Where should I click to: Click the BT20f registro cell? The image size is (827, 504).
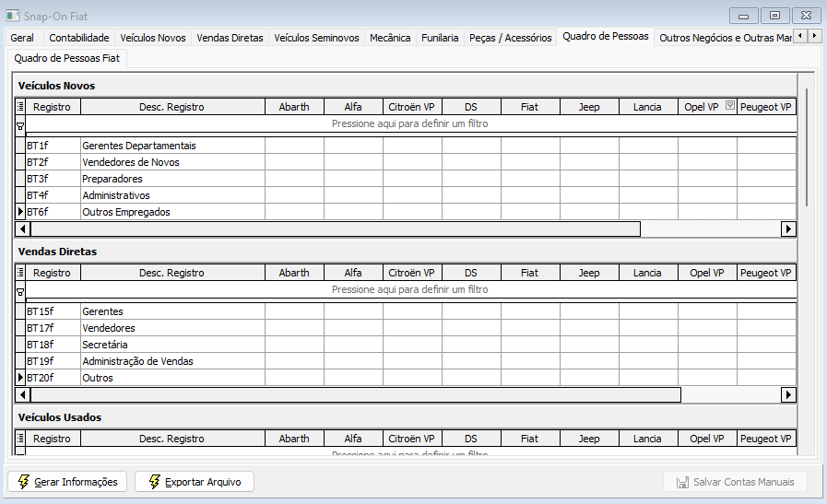coord(53,378)
